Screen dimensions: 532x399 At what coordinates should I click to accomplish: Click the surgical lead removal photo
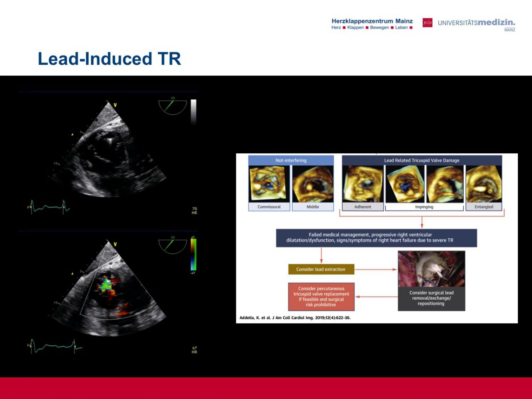(x=431, y=269)
